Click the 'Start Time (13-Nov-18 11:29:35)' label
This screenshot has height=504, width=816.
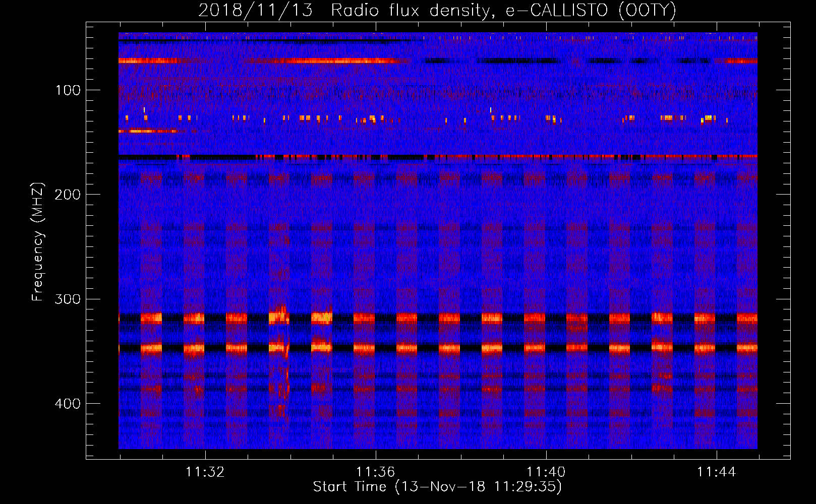click(437, 487)
